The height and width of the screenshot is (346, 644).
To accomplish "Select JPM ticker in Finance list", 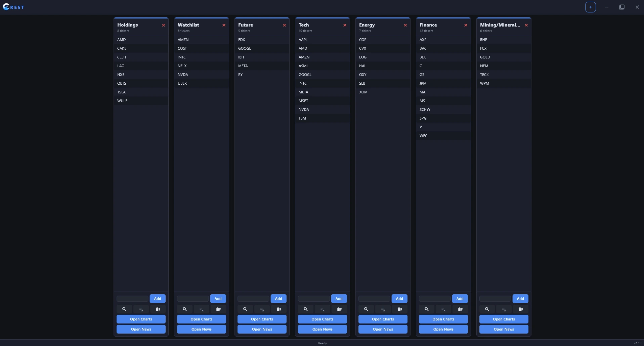I will point(443,83).
